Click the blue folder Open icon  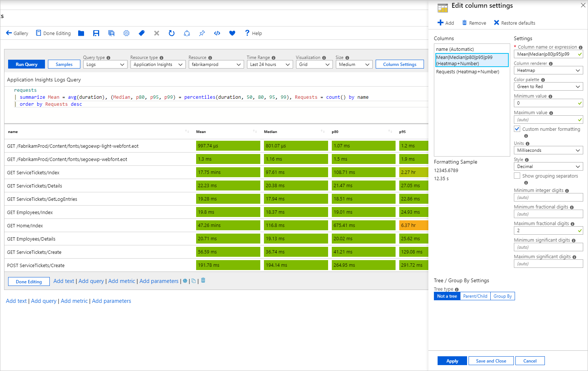point(81,33)
